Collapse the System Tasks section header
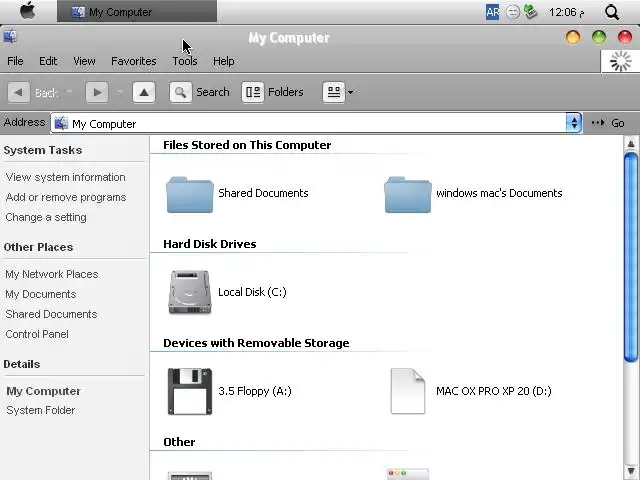 pos(42,150)
